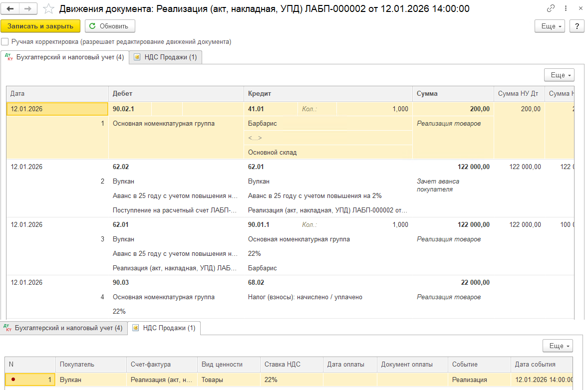Open help with the question mark button
The image size is (588, 390).
click(577, 26)
